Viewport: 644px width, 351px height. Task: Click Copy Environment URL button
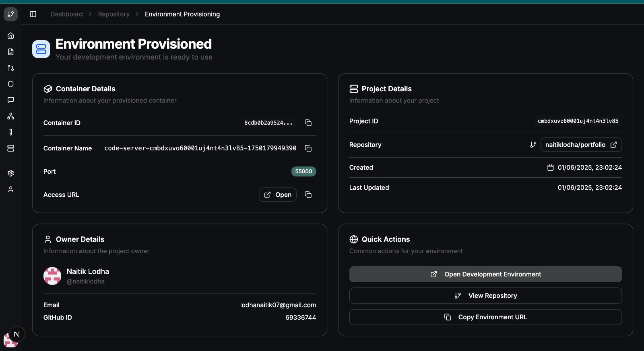pyautogui.click(x=485, y=317)
